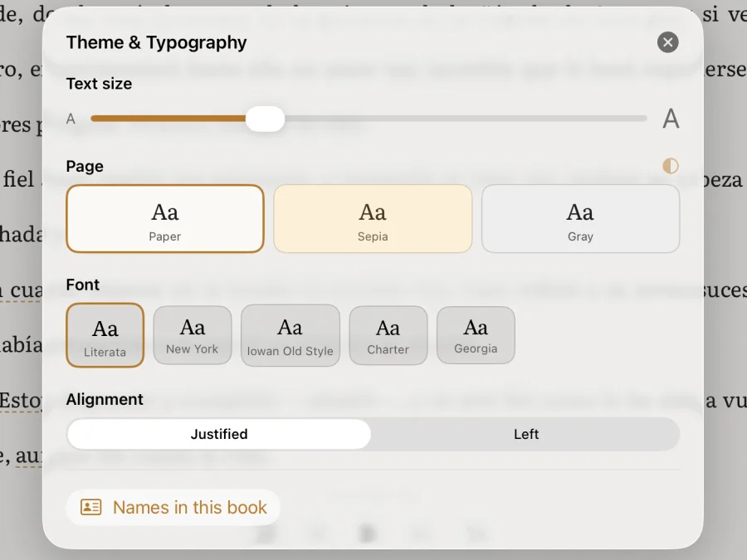Set alignment to Left

click(x=526, y=434)
